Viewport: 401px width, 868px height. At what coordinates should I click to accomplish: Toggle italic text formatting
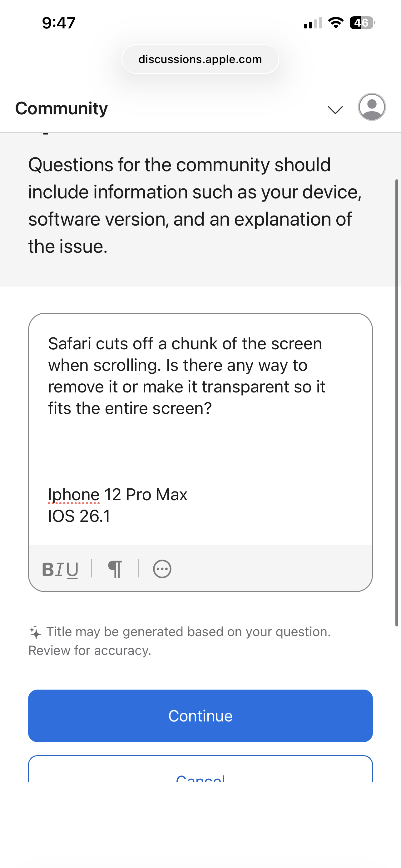click(x=60, y=570)
